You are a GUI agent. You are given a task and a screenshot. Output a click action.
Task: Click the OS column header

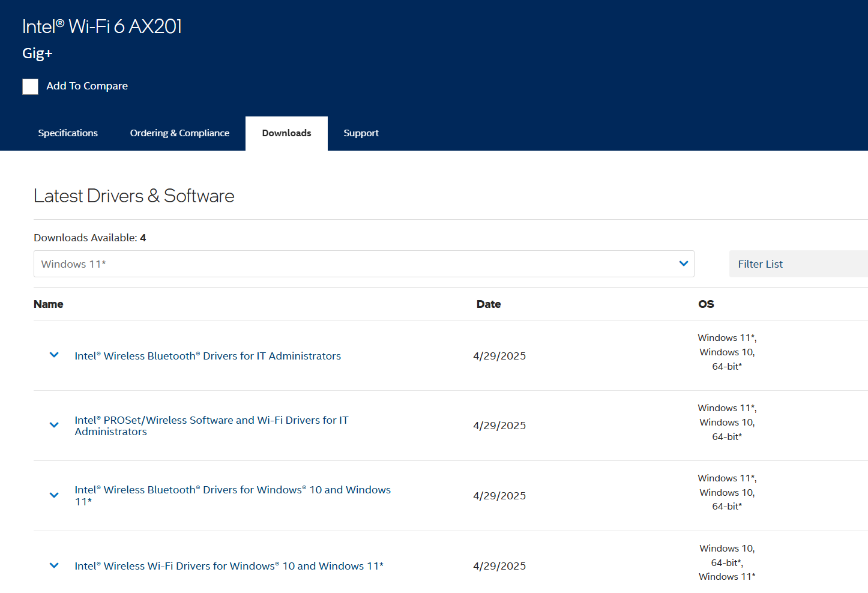(x=706, y=304)
